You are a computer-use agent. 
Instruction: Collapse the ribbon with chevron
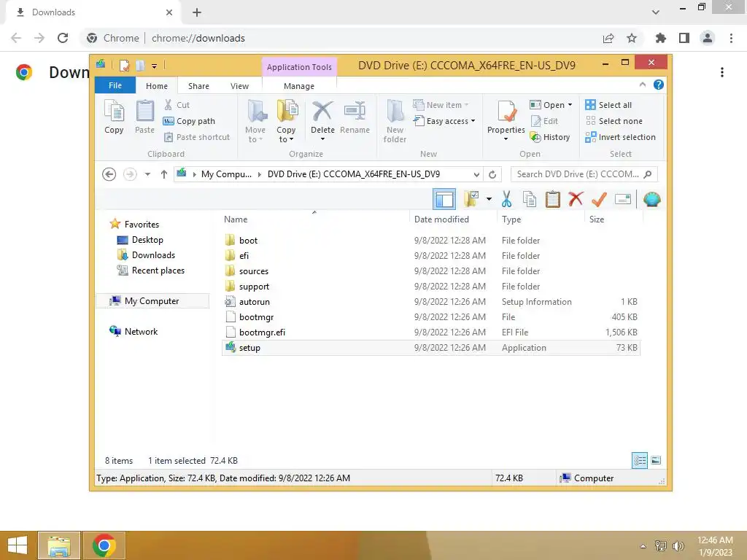[x=643, y=85]
